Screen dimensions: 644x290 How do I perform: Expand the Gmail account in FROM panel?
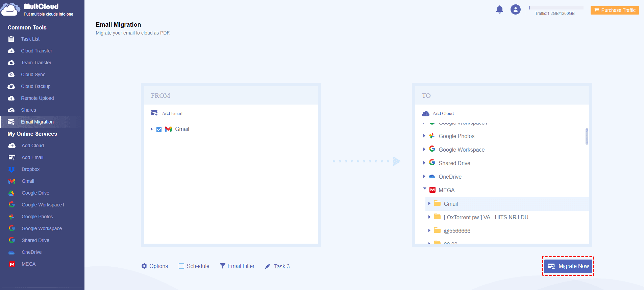(152, 129)
